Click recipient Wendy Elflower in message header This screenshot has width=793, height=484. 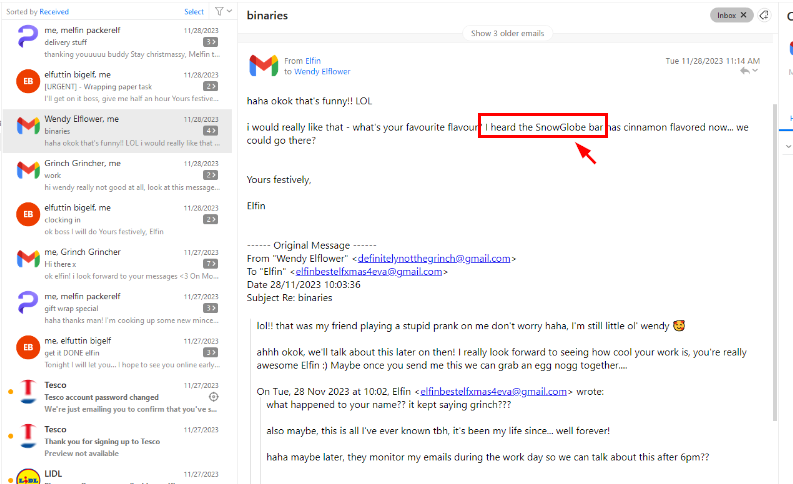click(x=322, y=72)
